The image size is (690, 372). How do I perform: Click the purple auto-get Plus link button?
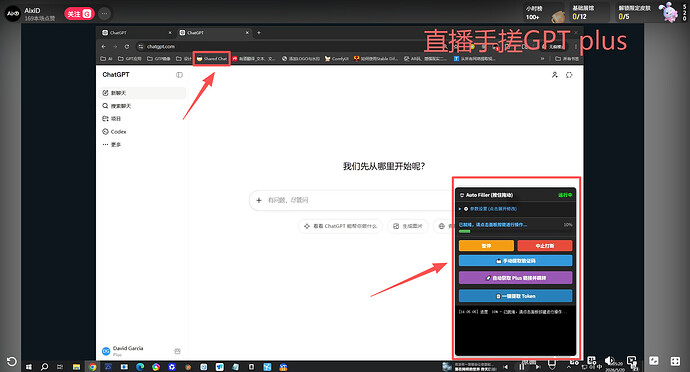coord(515,278)
